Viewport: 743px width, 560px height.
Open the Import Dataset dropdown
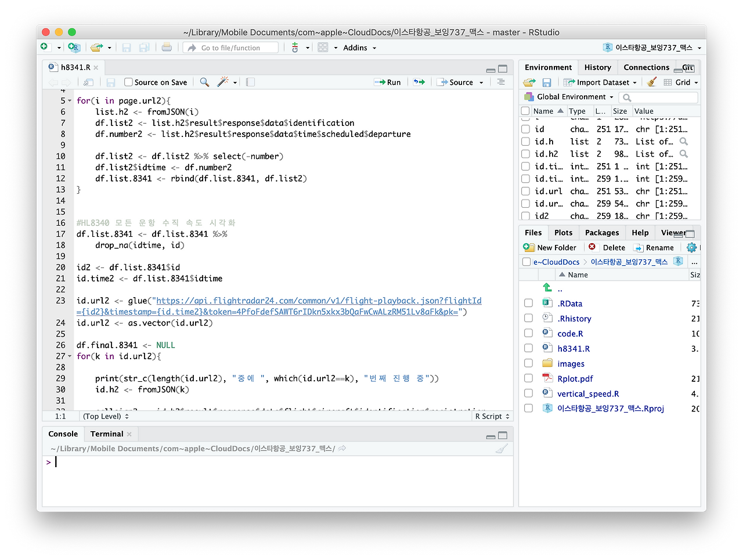tap(600, 82)
